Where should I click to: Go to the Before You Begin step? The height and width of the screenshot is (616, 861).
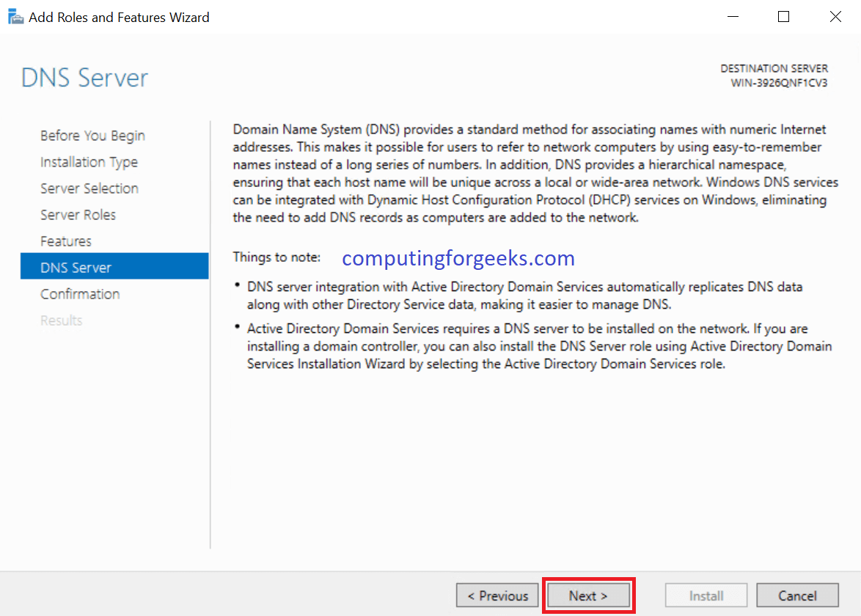point(92,136)
